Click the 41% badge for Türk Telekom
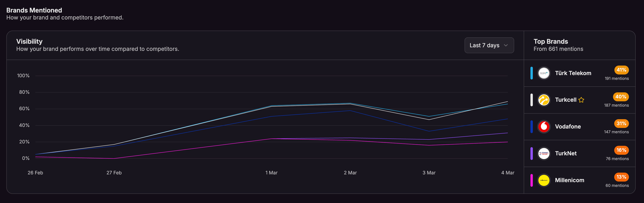The width and height of the screenshot is (644, 203). pyautogui.click(x=621, y=70)
